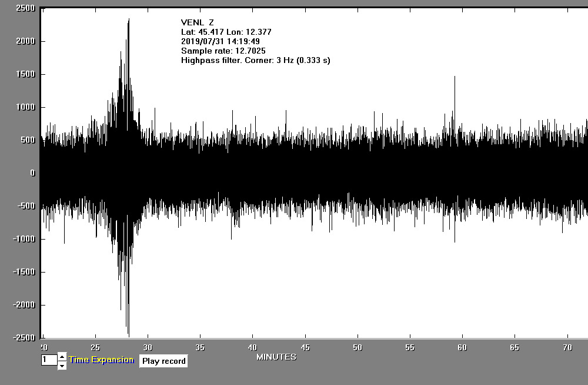The image size is (588, 385).
Task: Increase Time Expansion with the up arrow
Action: click(x=62, y=357)
